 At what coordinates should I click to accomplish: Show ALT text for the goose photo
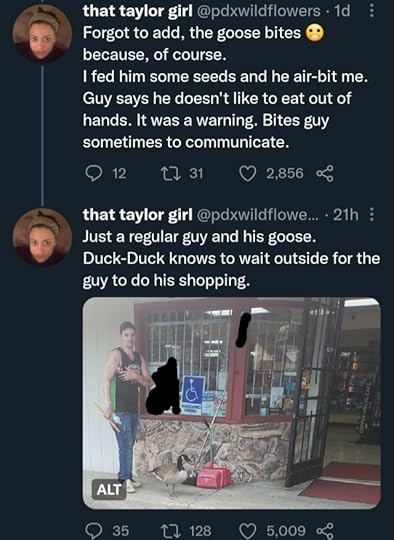click(109, 489)
